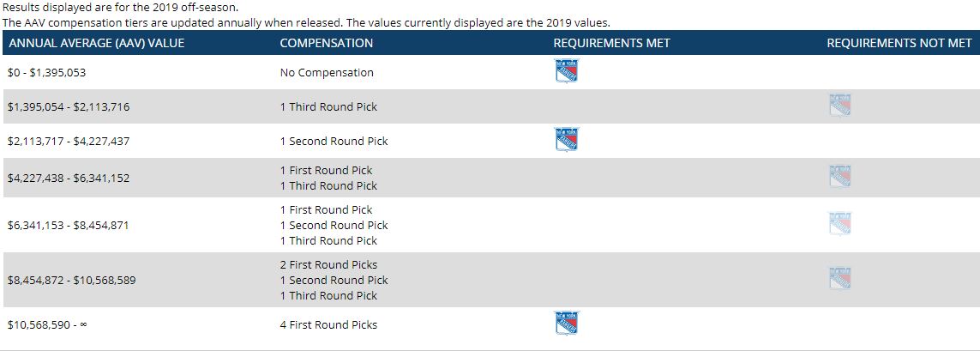Select the $10,568,590 - ∞ AAV range cell

[x=53, y=325]
